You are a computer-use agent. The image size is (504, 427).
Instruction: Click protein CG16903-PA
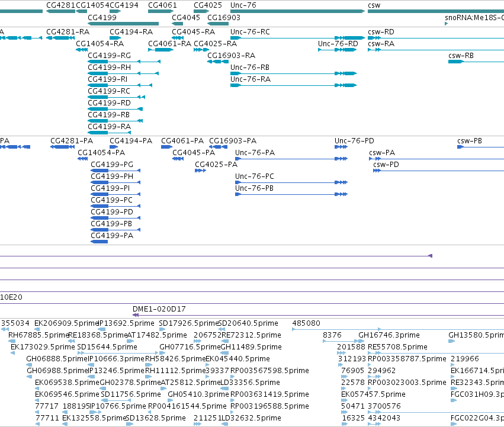pos(219,147)
